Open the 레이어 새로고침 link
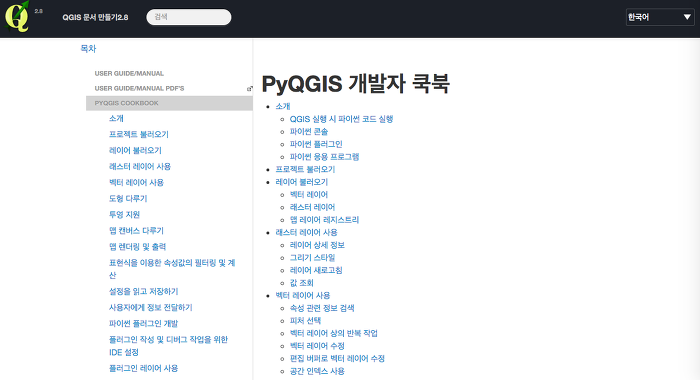Screen dimensions: 700x380 [316, 270]
